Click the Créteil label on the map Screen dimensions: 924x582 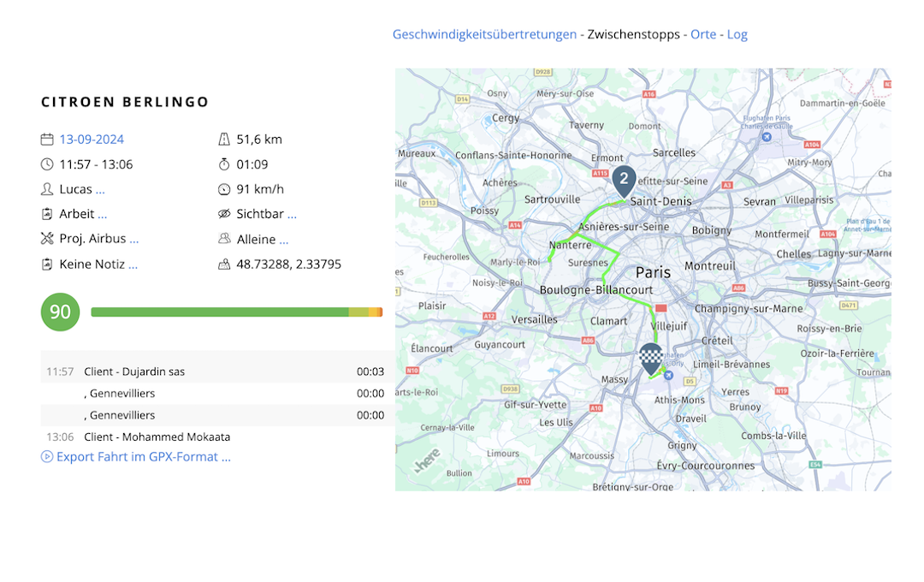pos(717,341)
